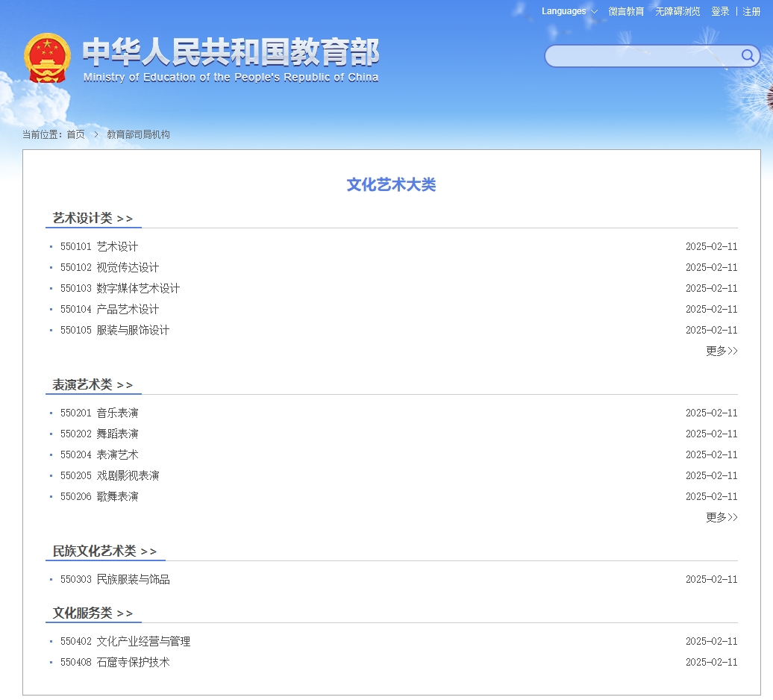773x700 pixels.
Task: Click the search magnifier icon
Action: click(747, 56)
